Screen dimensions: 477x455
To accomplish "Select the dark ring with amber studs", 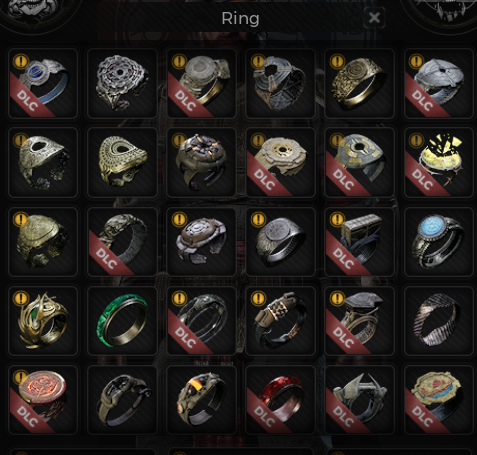I will click(x=201, y=162).
